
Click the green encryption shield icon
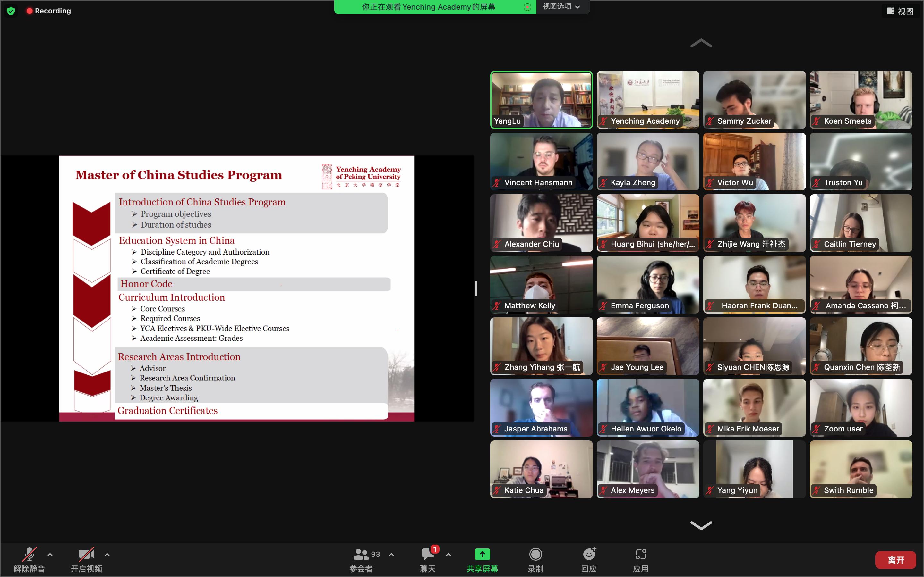pyautogui.click(x=11, y=11)
